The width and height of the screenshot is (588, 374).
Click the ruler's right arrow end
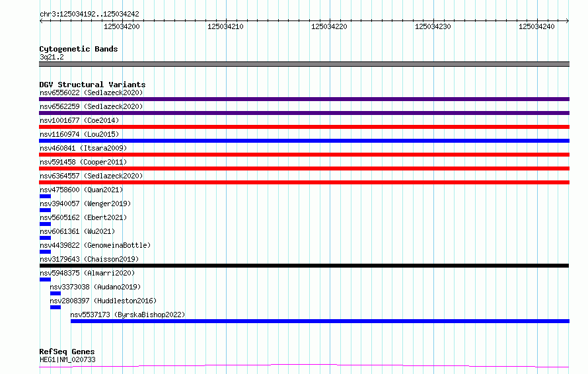click(568, 21)
